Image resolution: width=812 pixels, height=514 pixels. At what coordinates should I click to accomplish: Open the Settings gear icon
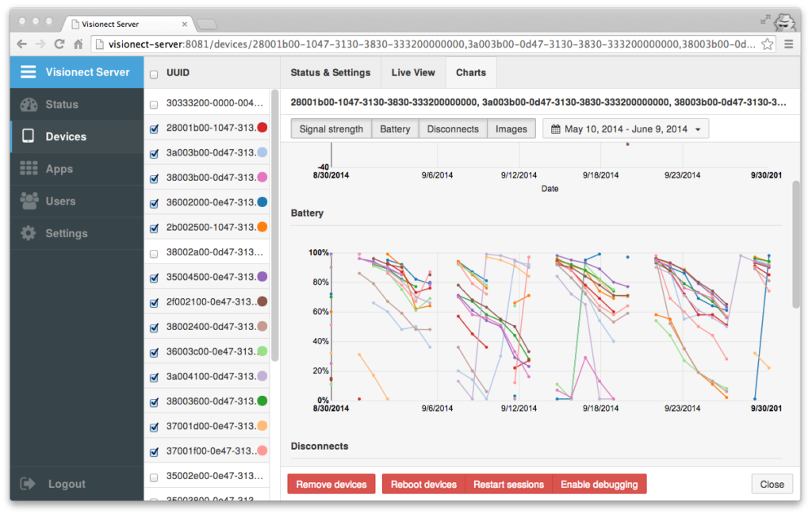coord(29,233)
